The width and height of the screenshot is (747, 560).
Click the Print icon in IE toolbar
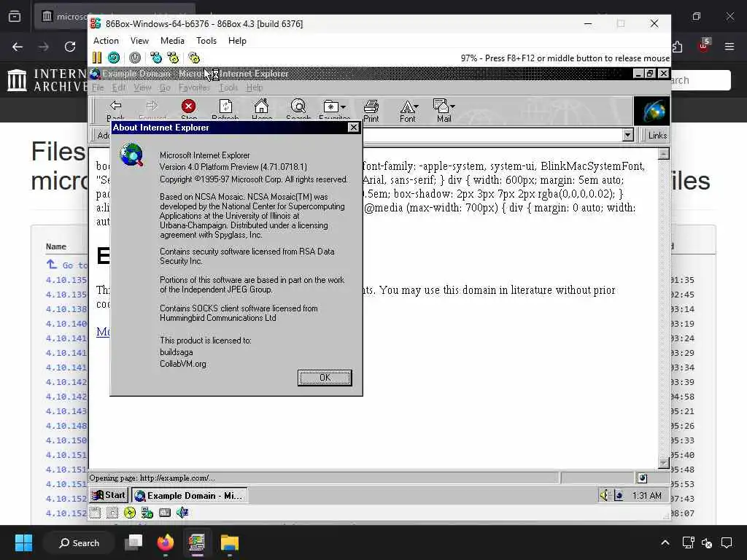[371, 106]
